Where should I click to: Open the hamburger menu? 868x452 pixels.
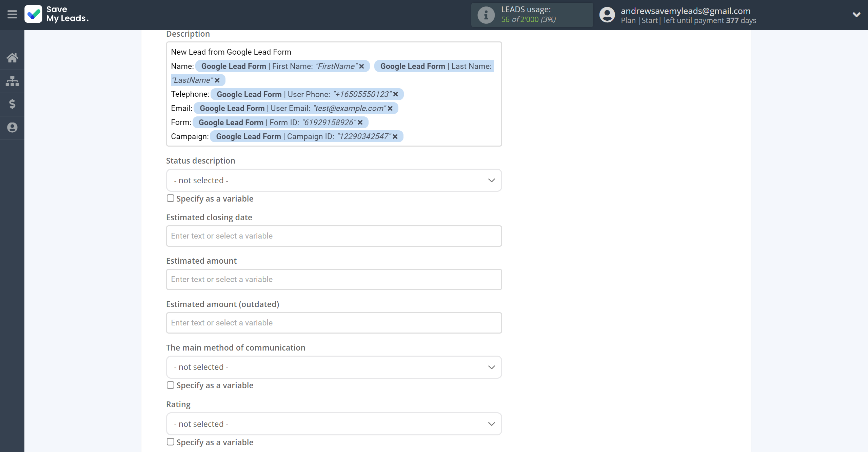(x=12, y=15)
